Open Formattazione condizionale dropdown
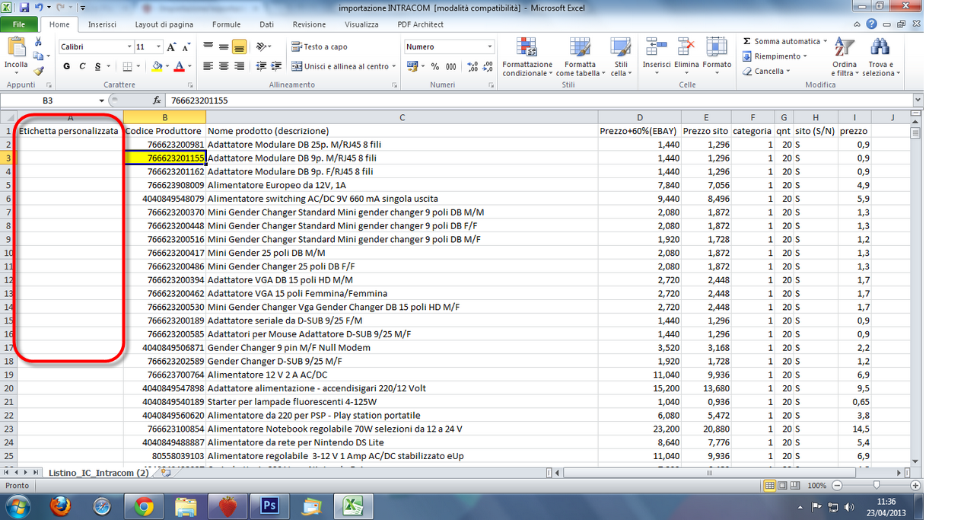Image resolution: width=980 pixels, height=520 pixels. pyautogui.click(x=527, y=56)
